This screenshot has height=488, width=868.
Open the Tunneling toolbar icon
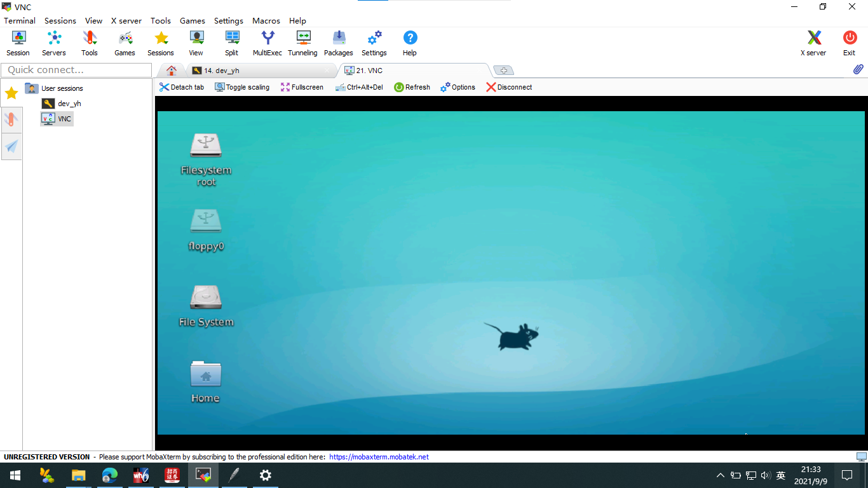(303, 43)
